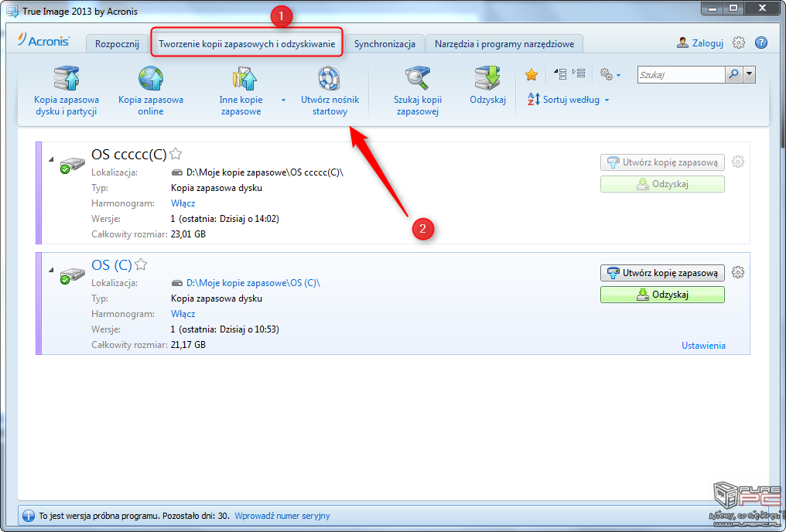Open the Kopia zapasowa dysku i partycji tool
786x532 pixels.
pyautogui.click(x=67, y=90)
